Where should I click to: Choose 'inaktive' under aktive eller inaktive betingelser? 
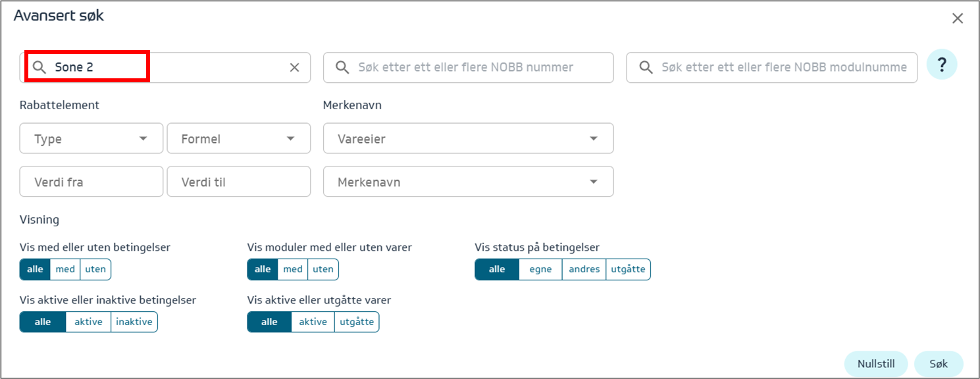click(134, 322)
